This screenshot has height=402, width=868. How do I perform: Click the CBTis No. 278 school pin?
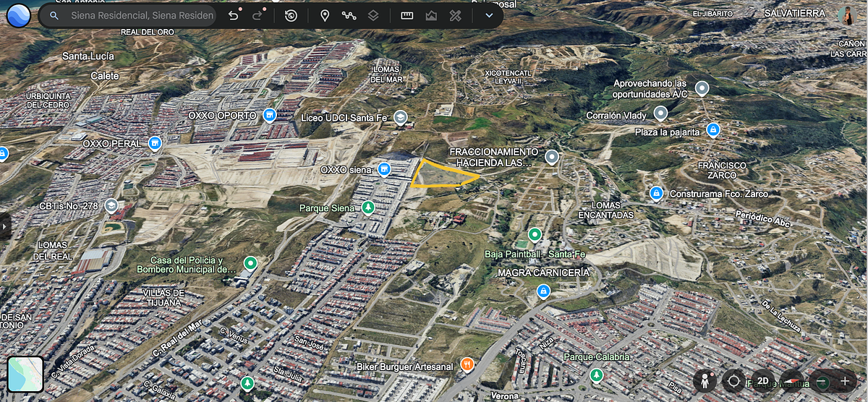(x=111, y=206)
